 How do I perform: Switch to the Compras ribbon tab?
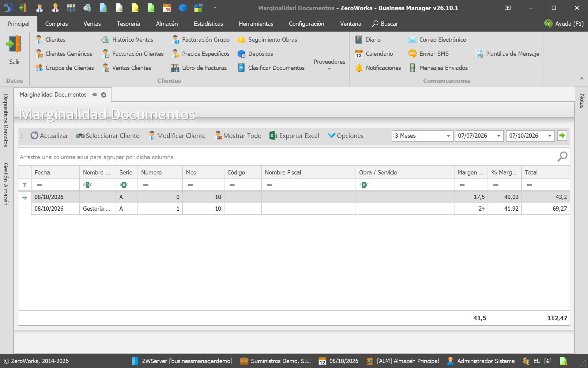[x=56, y=24]
